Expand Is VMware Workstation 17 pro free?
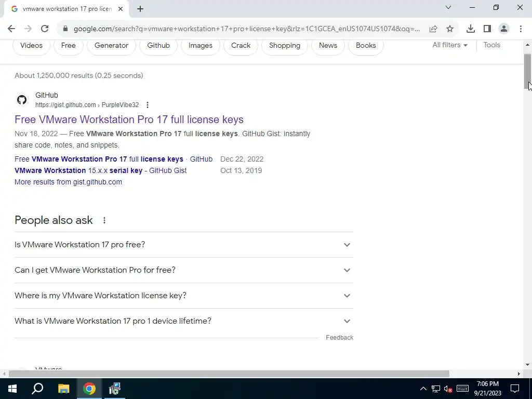The width and height of the screenshot is (532, 399). click(183, 245)
